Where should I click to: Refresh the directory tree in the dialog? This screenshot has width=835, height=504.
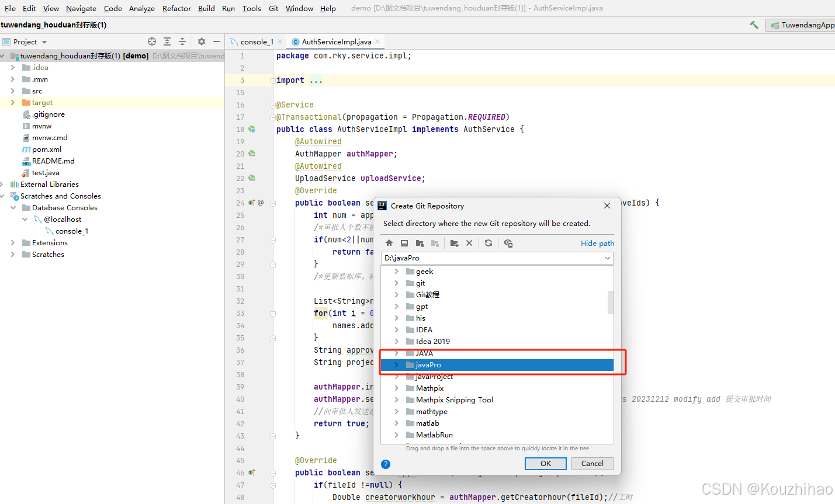tap(488, 242)
